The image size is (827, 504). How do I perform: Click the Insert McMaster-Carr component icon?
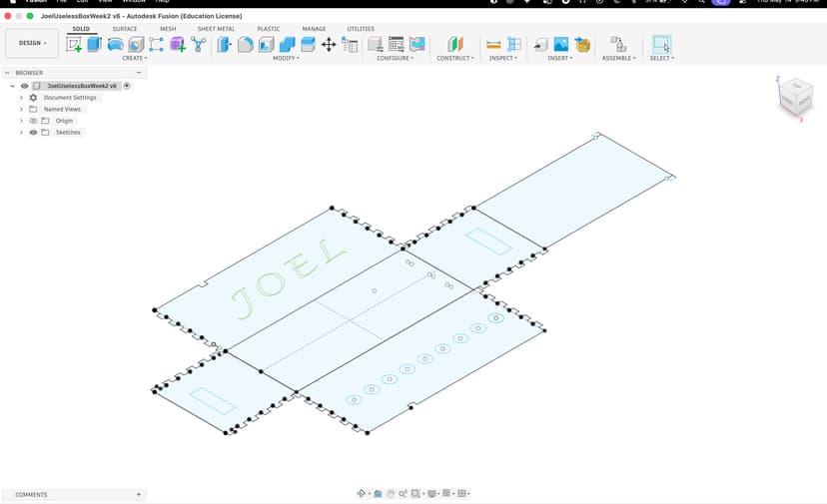(x=582, y=44)
